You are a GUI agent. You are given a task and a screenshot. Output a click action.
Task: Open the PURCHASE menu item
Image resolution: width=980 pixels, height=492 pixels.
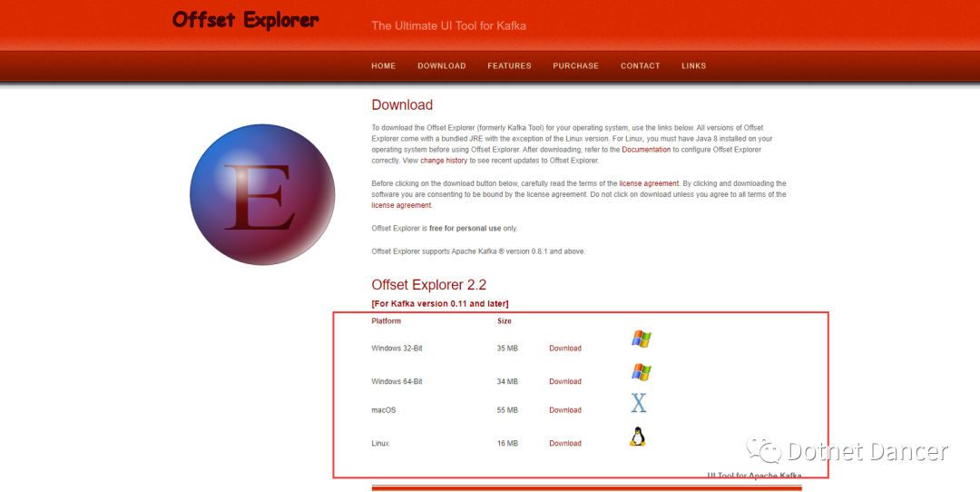click(x=575, y=65)
